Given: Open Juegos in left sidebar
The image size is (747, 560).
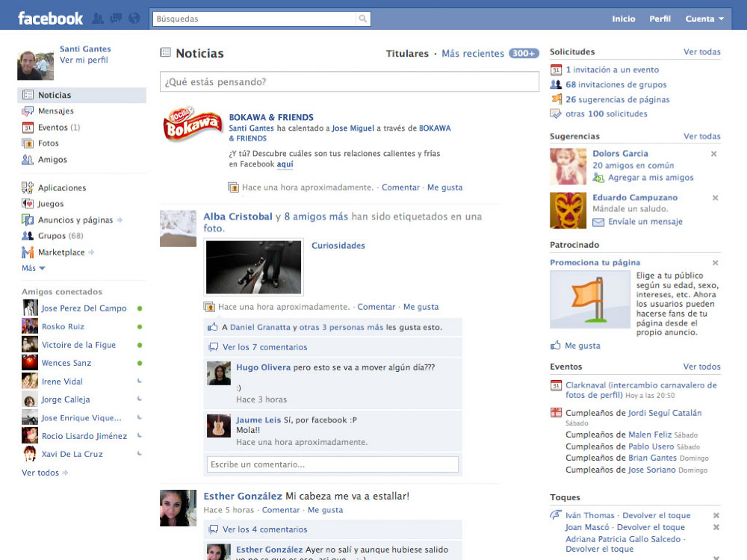Looking at the screenshot, I should point(51,204).
